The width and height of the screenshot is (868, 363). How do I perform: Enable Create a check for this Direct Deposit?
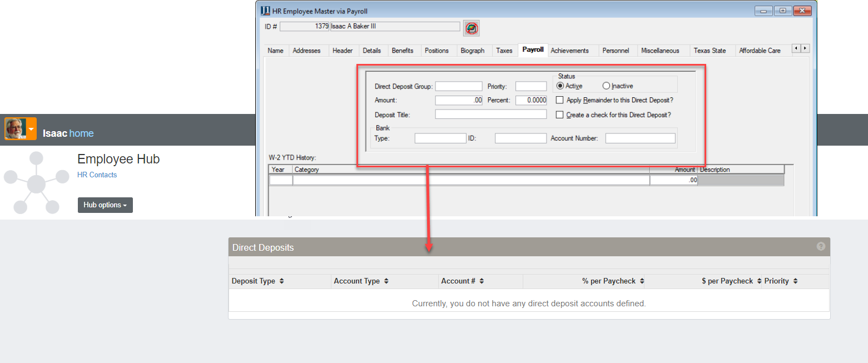559,115
